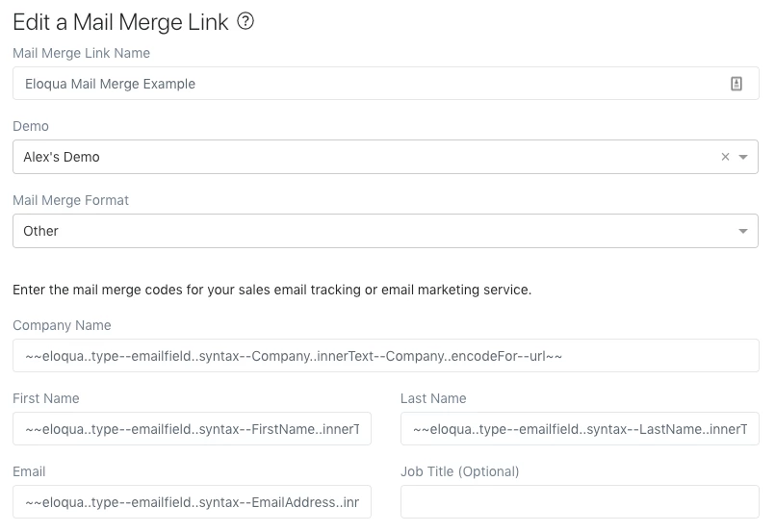
Task: Click the 'Email' field label
Action: click(x=29, y=471)
